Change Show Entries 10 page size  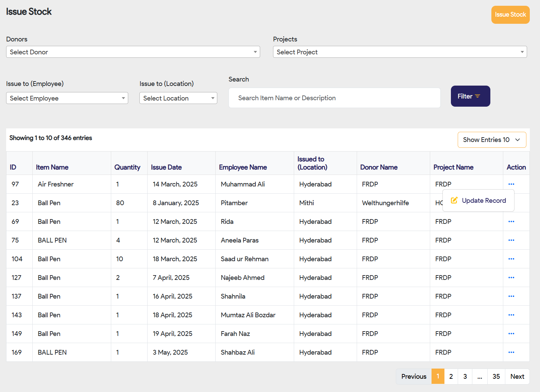coord(491,140)
